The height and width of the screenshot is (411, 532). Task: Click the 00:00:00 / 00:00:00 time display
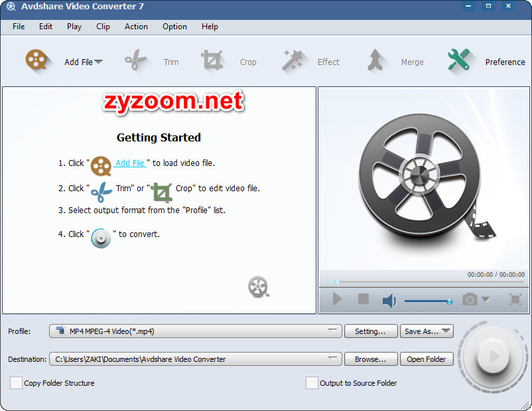pyautogui.click(x=496, y=274)
